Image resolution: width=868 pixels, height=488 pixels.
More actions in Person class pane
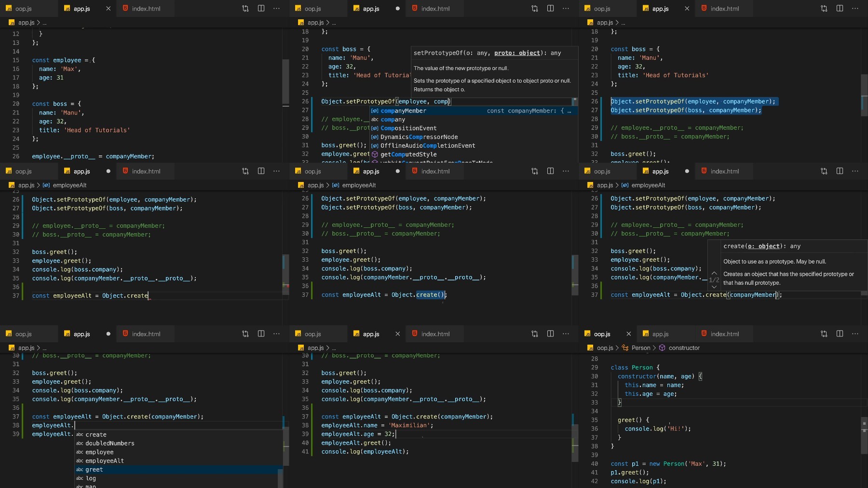pyautogui.click(x=855, y=334)
